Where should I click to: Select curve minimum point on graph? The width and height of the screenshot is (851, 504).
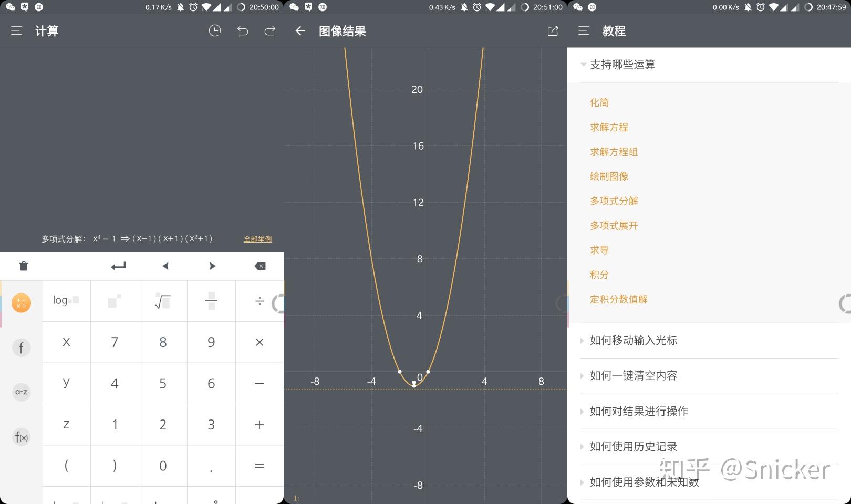click(x=414, y=386)
